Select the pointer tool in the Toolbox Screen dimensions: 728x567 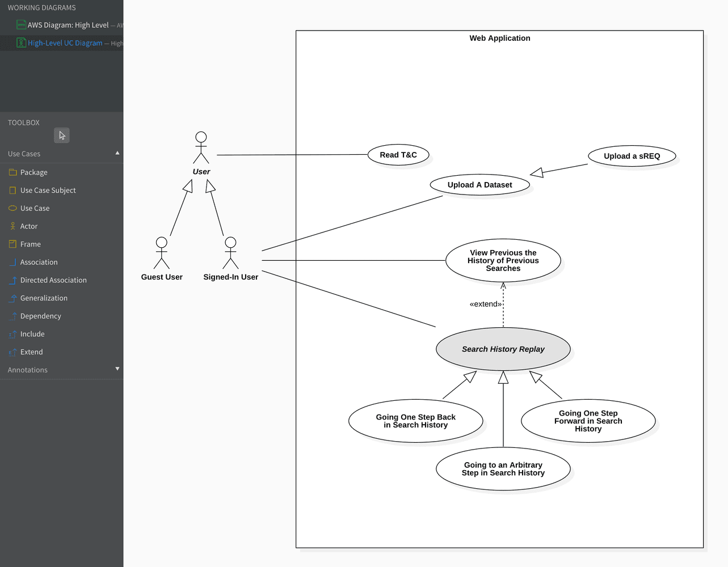[x=62, y=135]
